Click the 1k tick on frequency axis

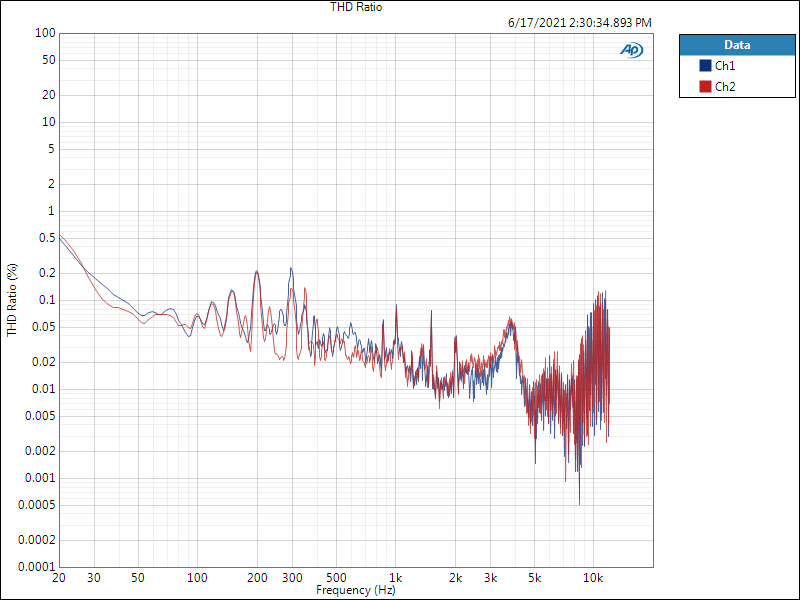[x=396, y=579]
